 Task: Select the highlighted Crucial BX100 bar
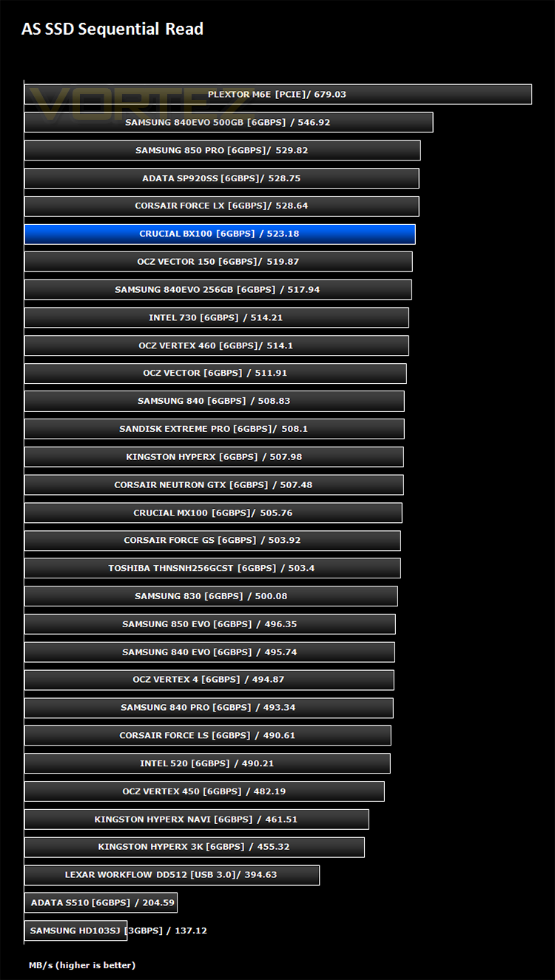pos(220,234)
